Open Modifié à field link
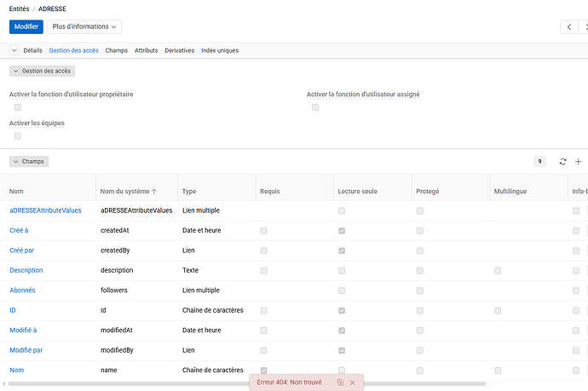The image size is (588, 391). pos(23,331)
